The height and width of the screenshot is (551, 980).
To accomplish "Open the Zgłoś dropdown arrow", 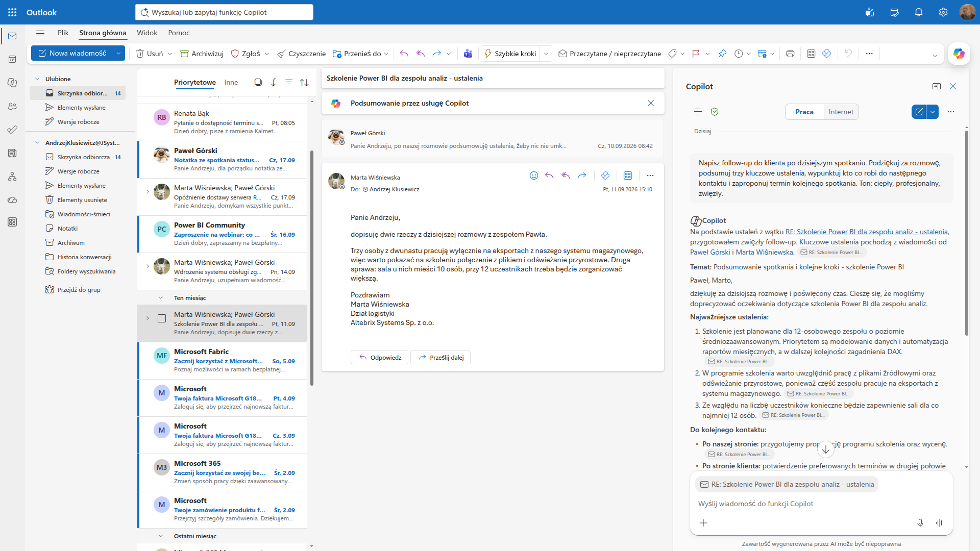I will point(267,54).
